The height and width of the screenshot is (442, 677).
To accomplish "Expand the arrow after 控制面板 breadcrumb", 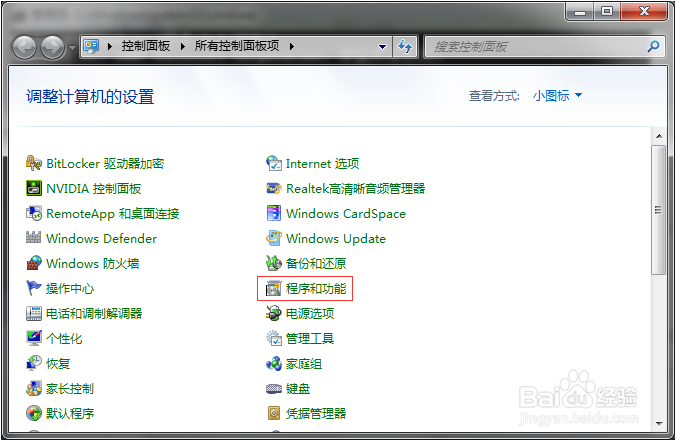I will pyautogui.click(x=183, y=46).
